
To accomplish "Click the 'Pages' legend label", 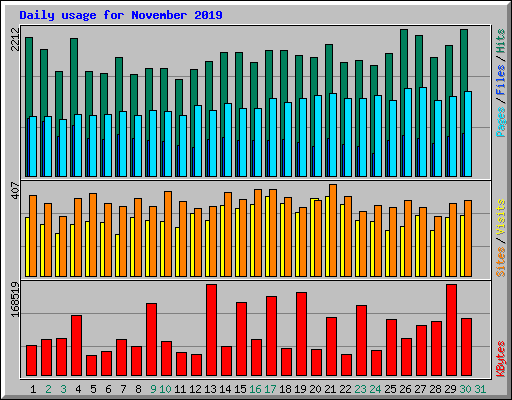I will click(500, 122).
